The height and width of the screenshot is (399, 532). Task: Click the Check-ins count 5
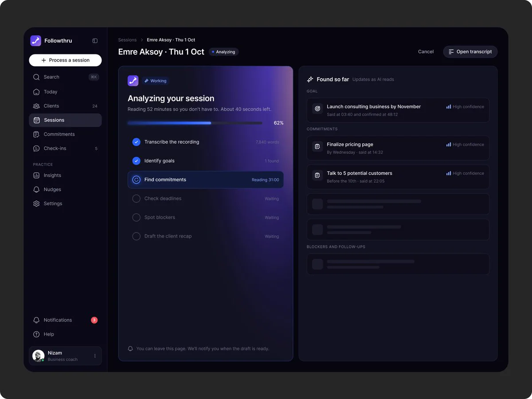point(96,149)
